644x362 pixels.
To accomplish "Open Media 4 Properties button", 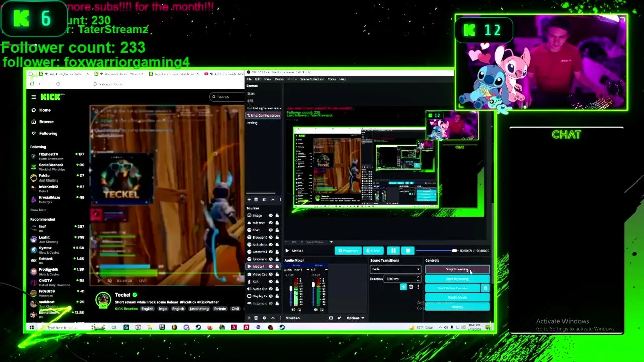I will pos(348,251).
